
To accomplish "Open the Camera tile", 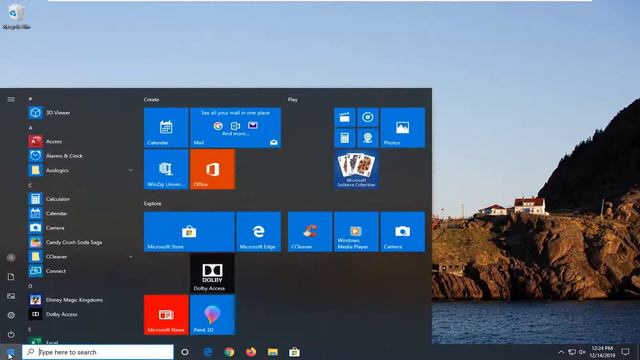I will point(402,231).
